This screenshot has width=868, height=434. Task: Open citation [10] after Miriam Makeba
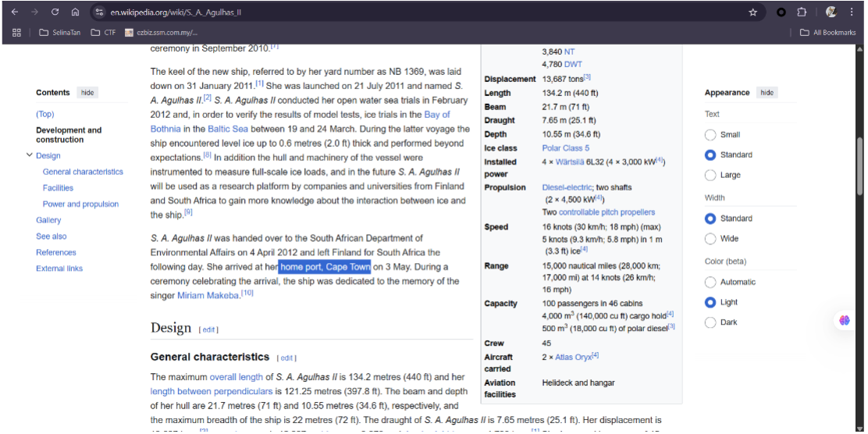247,293
